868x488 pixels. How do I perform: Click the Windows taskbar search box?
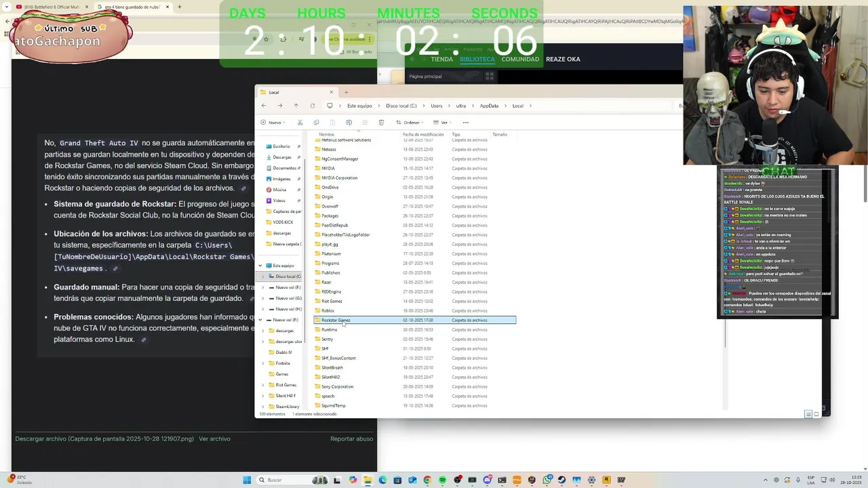[292, 480]
